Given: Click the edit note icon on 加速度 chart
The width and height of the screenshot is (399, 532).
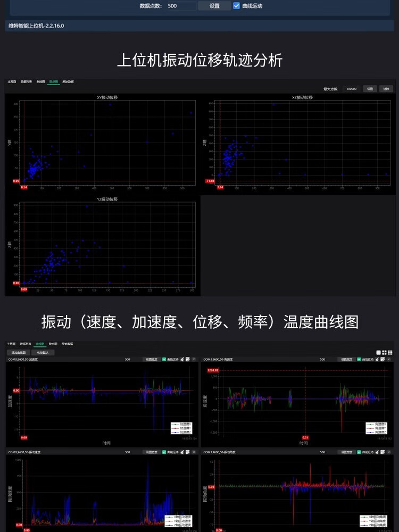Looking at the screenshot, I should 187,360.
